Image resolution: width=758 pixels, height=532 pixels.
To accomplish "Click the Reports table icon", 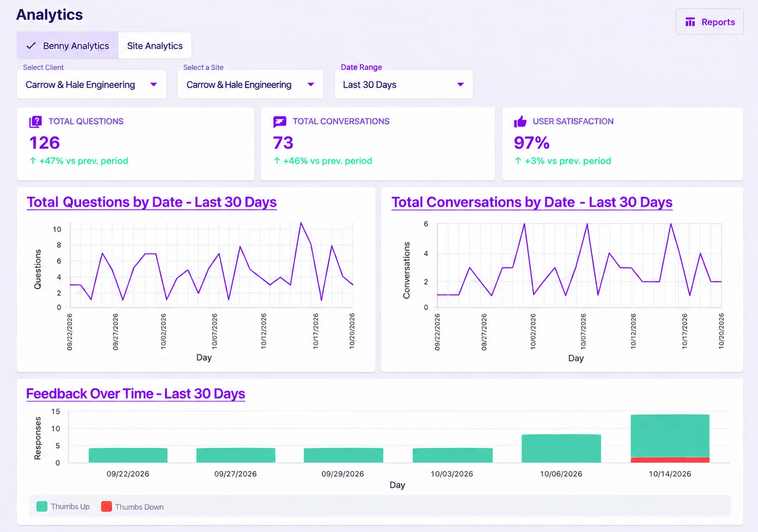I will point(690,22).
